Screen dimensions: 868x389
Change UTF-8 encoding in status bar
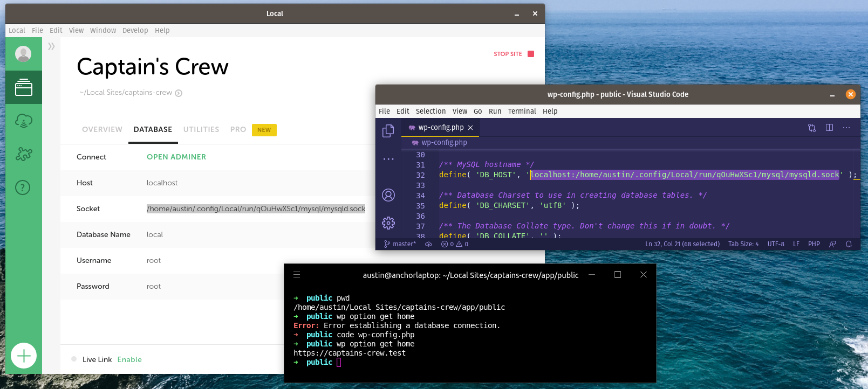tap(776, 244)
